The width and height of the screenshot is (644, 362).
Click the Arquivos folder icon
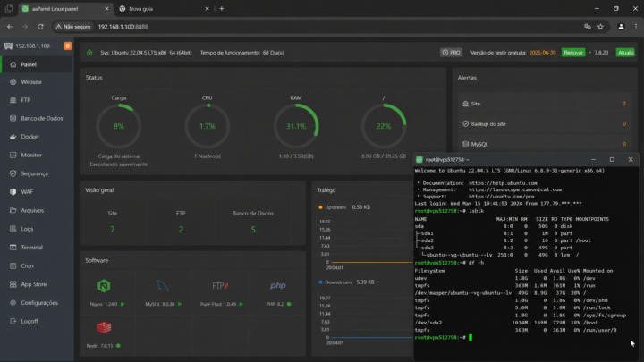coord(13,211)
